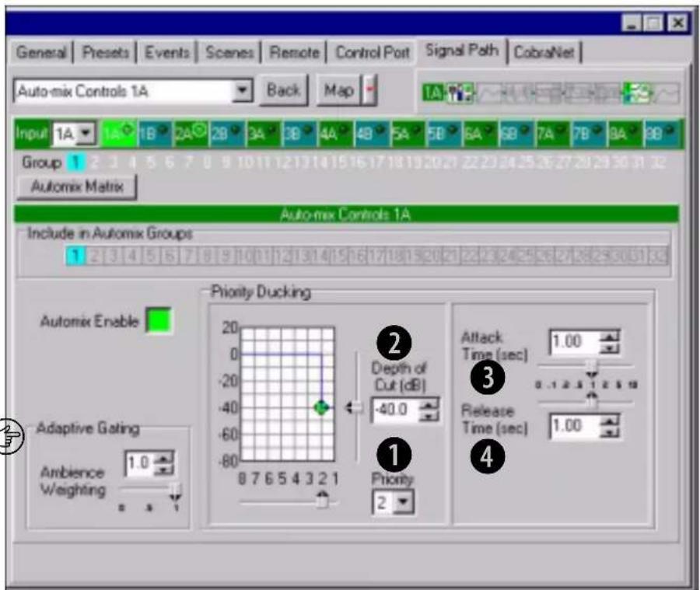
Task: Click the Attack Time 1.00 field
Action: click(x=574, y=342)
